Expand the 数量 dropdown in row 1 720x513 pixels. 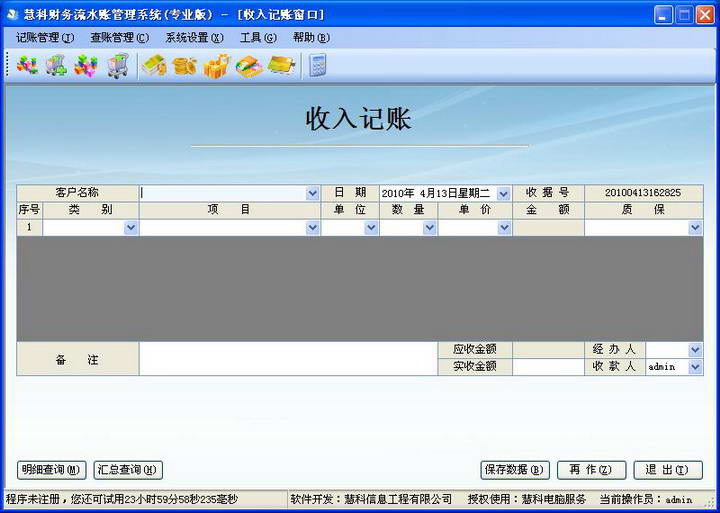click(430, 227)
